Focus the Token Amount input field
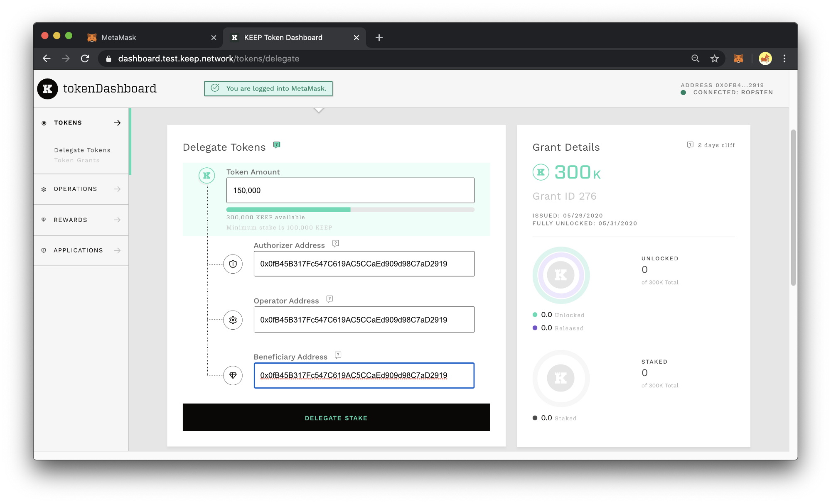831x504 pixels. coord(350,190)
